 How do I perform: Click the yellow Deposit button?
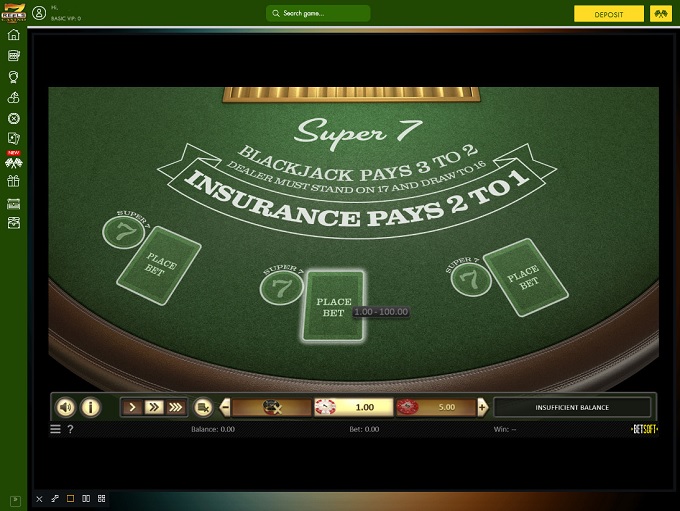pos(608,14)
